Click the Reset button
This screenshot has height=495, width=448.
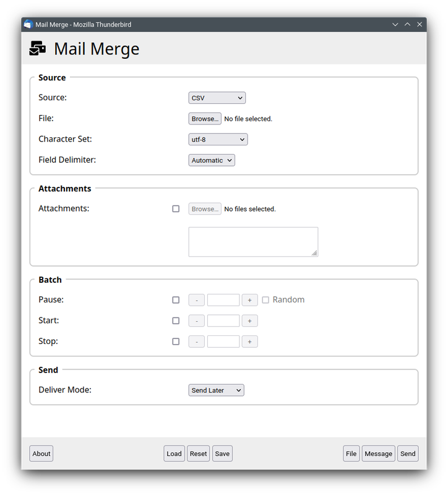tap(198, 454)
